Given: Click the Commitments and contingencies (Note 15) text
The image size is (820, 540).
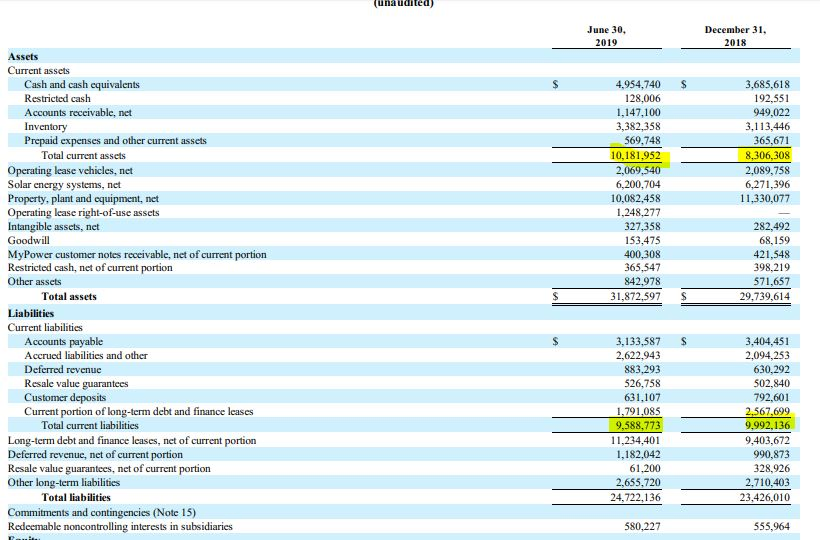Looking at the screenshot, I should point(102,512).
